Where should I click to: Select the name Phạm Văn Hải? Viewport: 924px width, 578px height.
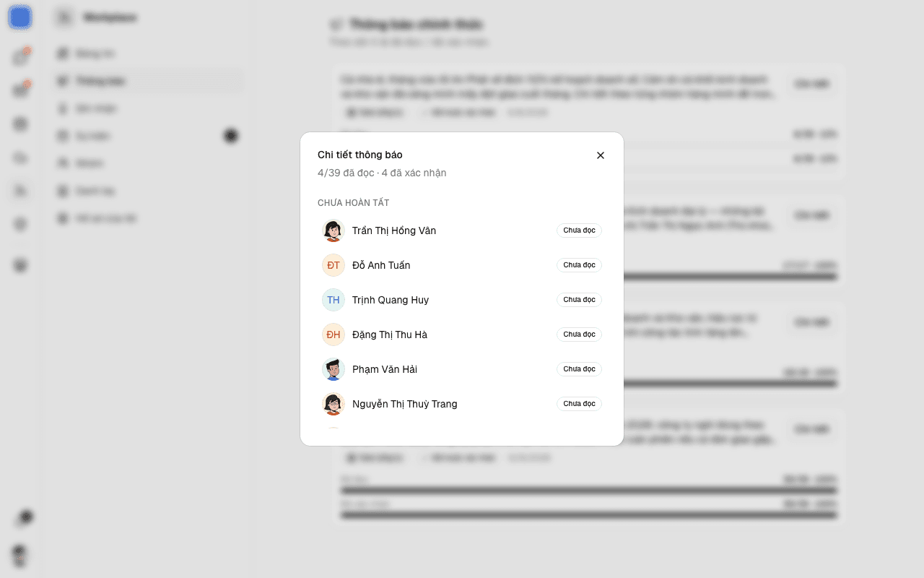[x=385, y=369]
